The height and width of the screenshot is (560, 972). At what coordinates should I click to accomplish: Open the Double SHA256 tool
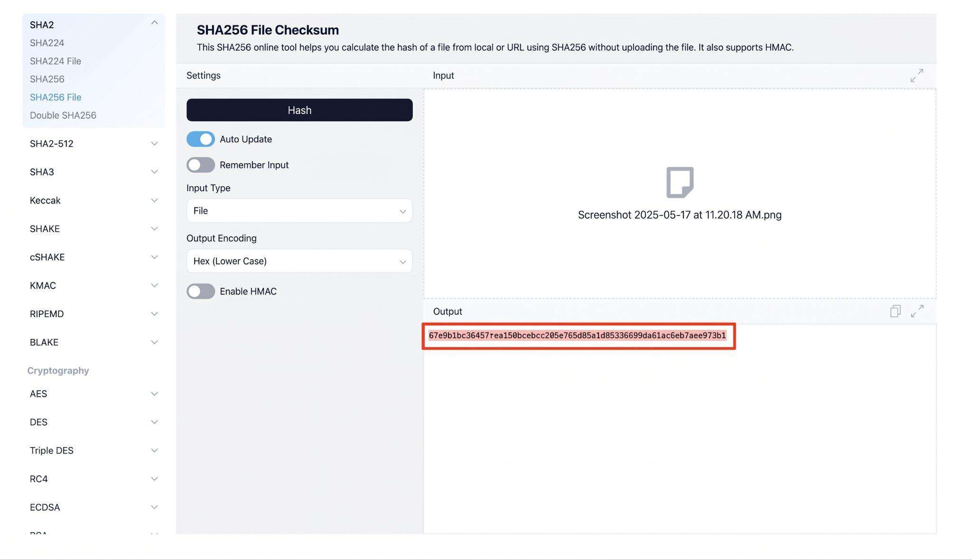point(63,115)
